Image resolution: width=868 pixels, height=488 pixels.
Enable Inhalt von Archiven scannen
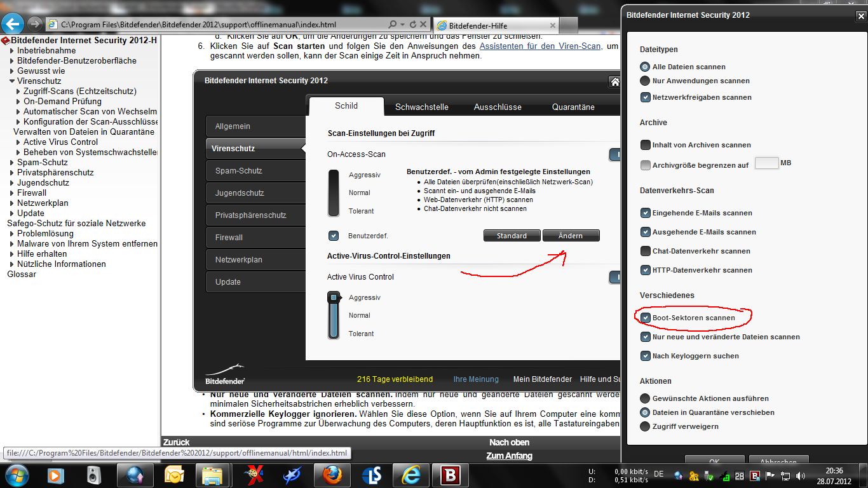pos(646,145)
